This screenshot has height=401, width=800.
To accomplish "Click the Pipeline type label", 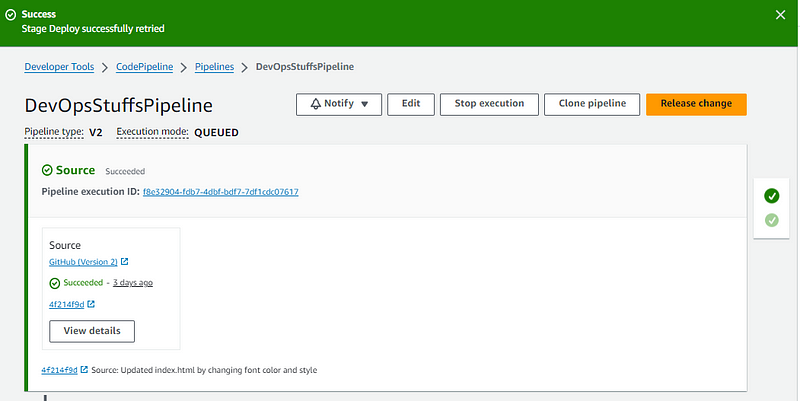I will (54, 132).
